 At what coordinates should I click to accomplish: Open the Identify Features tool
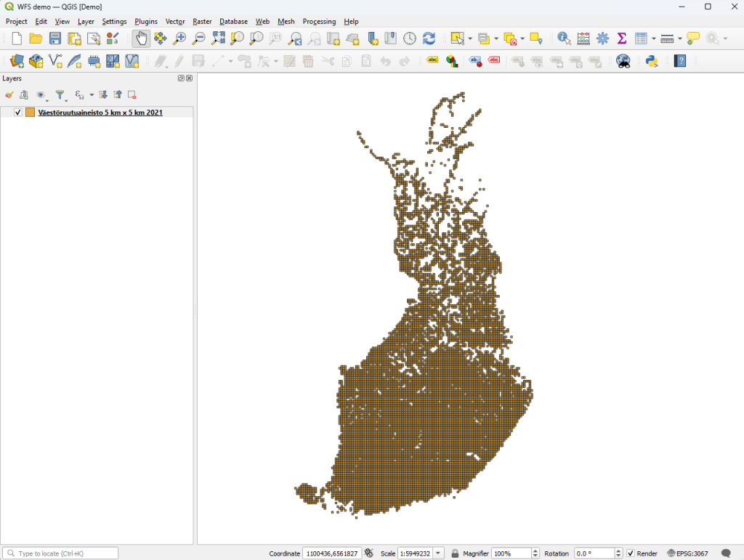tap(563, 39)
